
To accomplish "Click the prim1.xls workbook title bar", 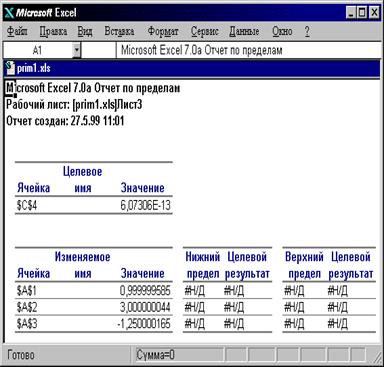I will [192, 68].
